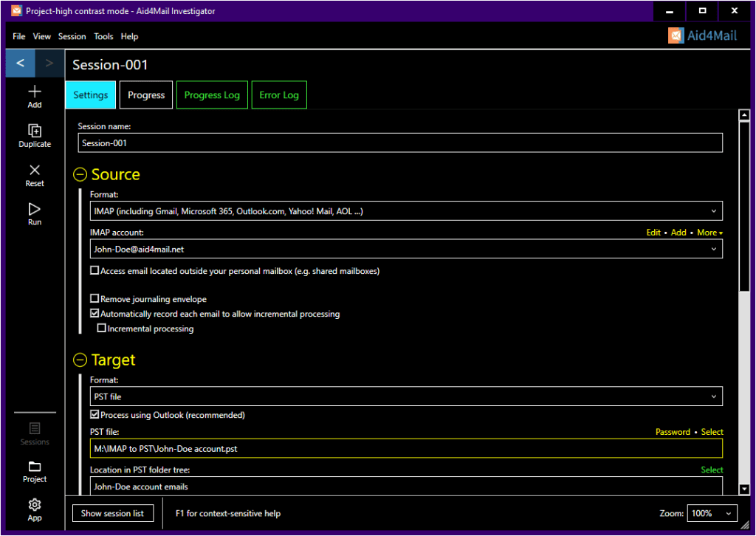Open the IMAP account dropdown
756x536 pixels.
tap(406, 250)
